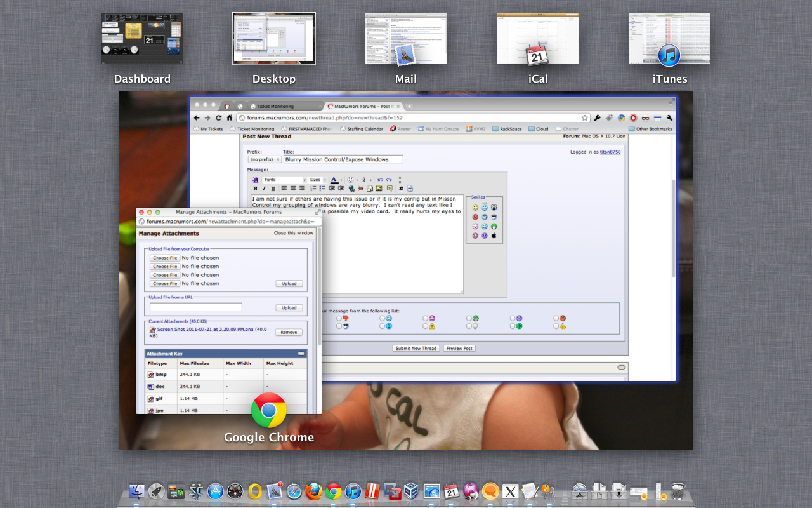Select the green arrow post icon radio
This screenshot has width=812, height=508.
(513, 326)
